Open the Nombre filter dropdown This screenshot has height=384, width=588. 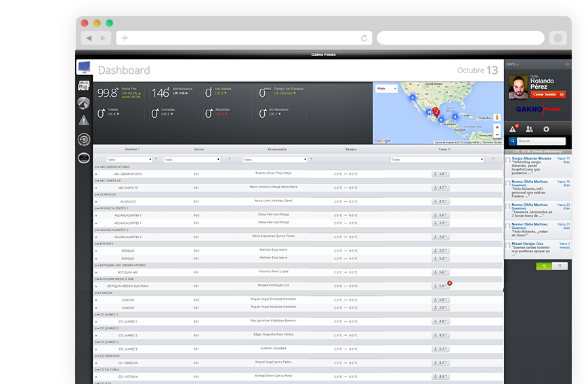129,159
